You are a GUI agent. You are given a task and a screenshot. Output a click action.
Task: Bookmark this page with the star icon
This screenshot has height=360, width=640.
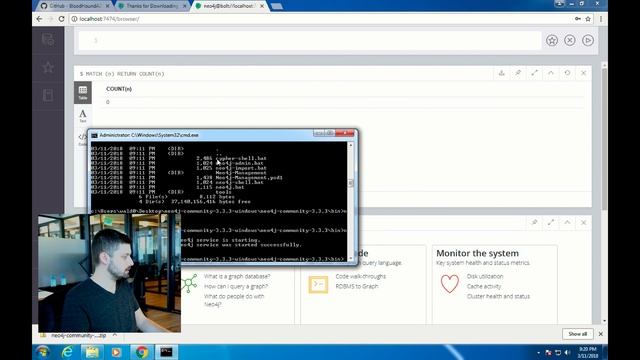588,19
